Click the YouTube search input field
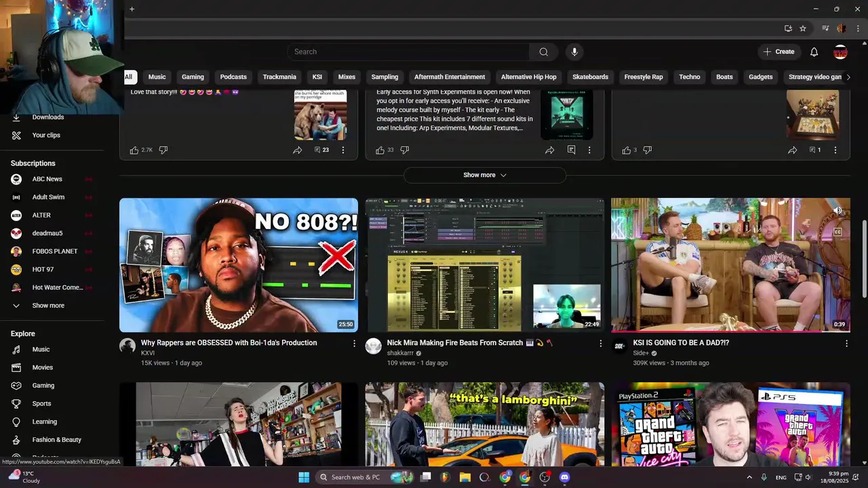Image resolution: width=868 pixels, height=488 pixels. point(408,52)
